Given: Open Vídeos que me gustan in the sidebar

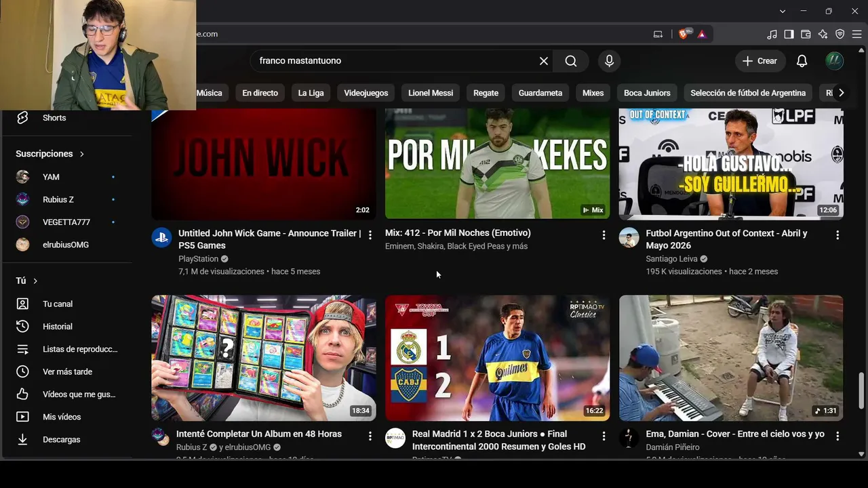Looking at the screenshot, I should click(x=66, y=394).
